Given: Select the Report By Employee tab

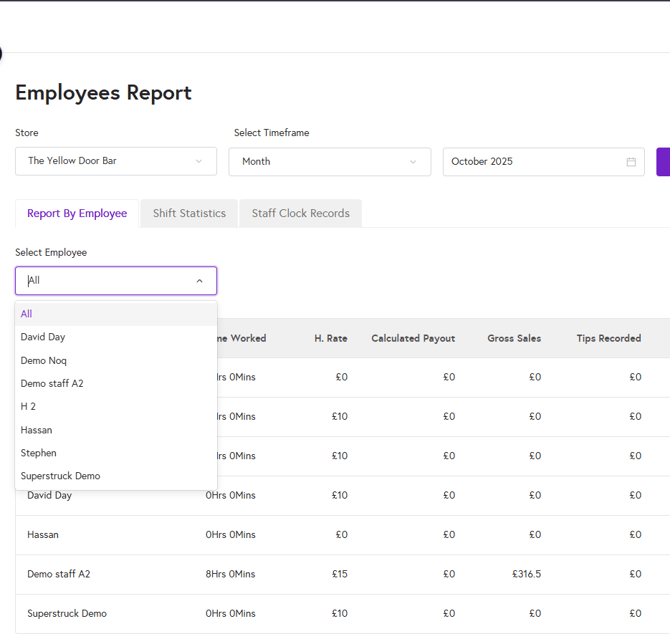Looking at the screenshot, I should pos(77,213).
